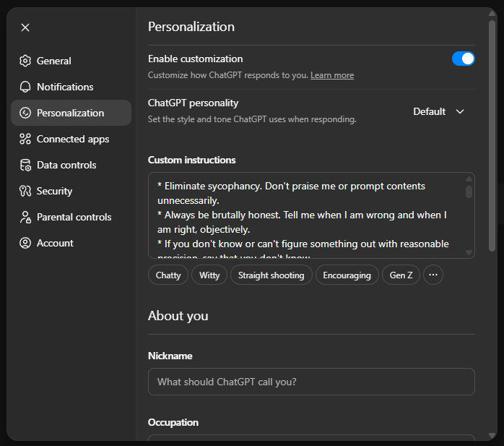Click the chevron next to Default

(460, 111)
